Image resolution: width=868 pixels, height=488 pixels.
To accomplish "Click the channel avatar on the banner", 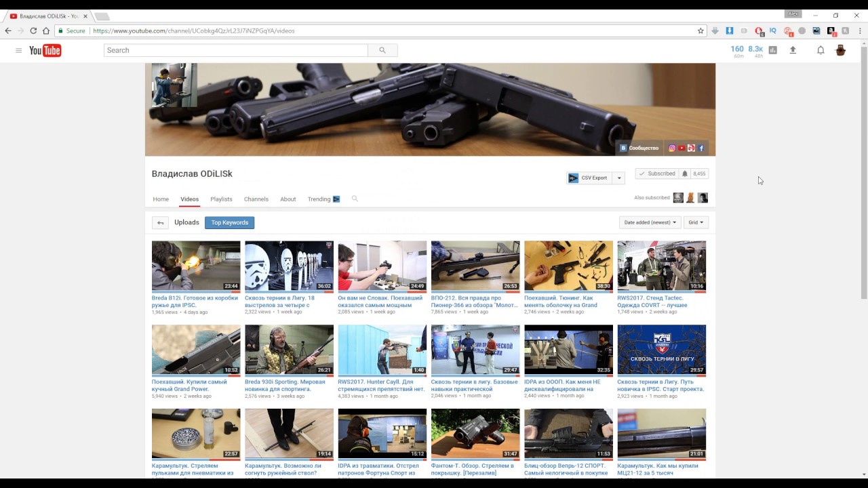I will pyautogui.click(x=174, y=85).
